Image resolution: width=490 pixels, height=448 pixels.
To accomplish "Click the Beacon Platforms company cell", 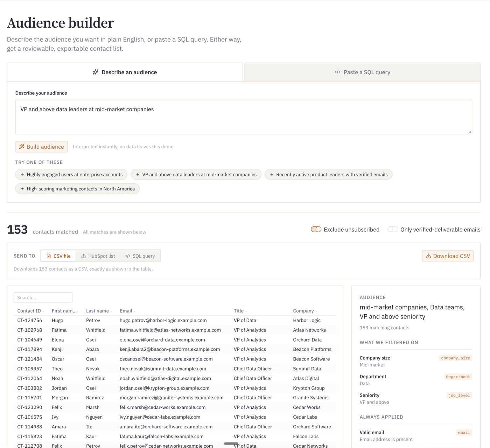I will (312, 349).
